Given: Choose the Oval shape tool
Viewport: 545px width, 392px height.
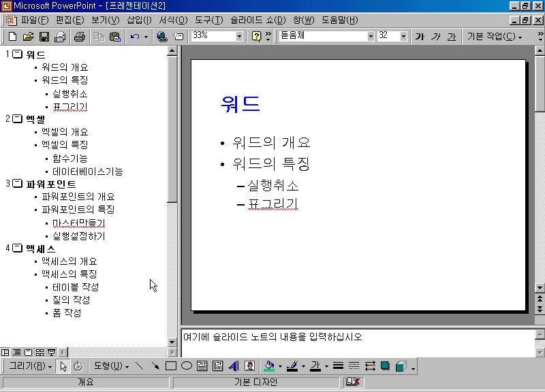Looking at the screenshot, I should click(187, 366).
